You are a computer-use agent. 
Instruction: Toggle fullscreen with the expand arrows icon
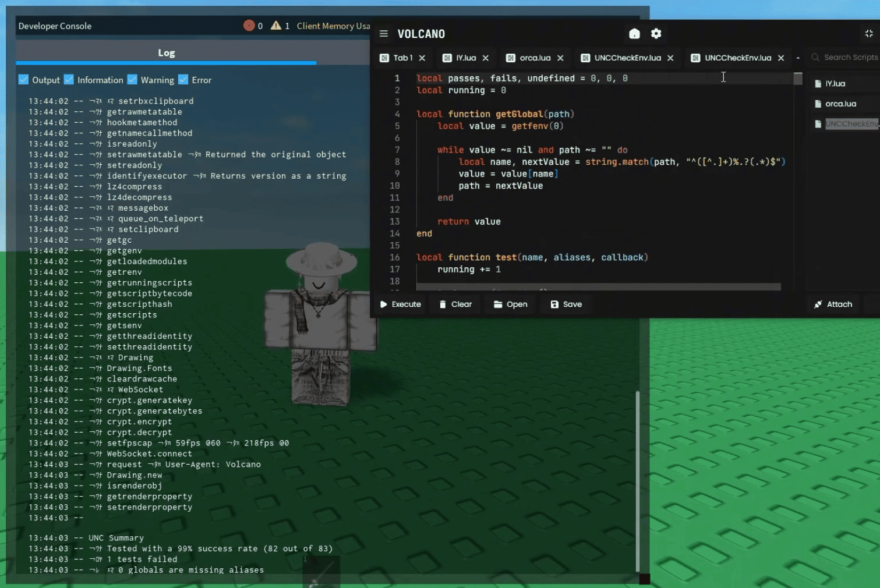(x=868, y=34)
